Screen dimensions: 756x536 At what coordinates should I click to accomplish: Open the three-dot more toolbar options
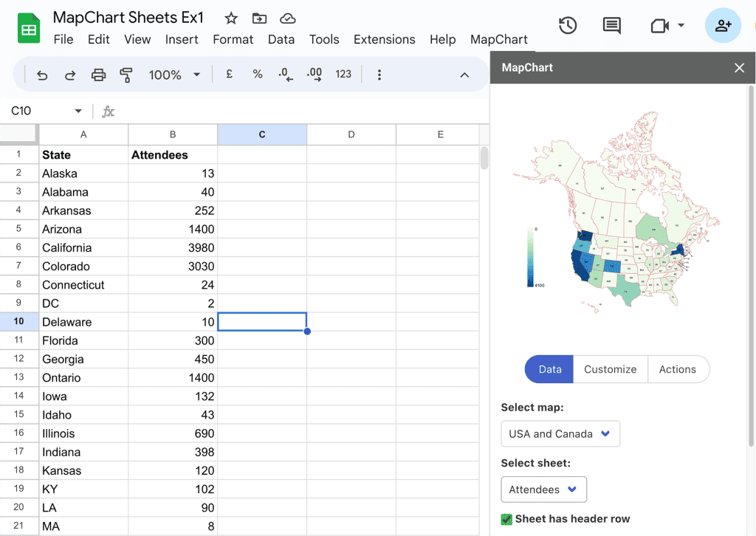pos(379,75)
